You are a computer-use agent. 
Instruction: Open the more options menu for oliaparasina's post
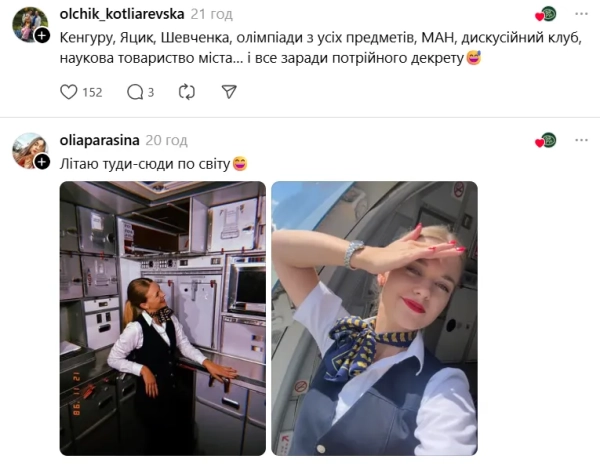[581, 140]
